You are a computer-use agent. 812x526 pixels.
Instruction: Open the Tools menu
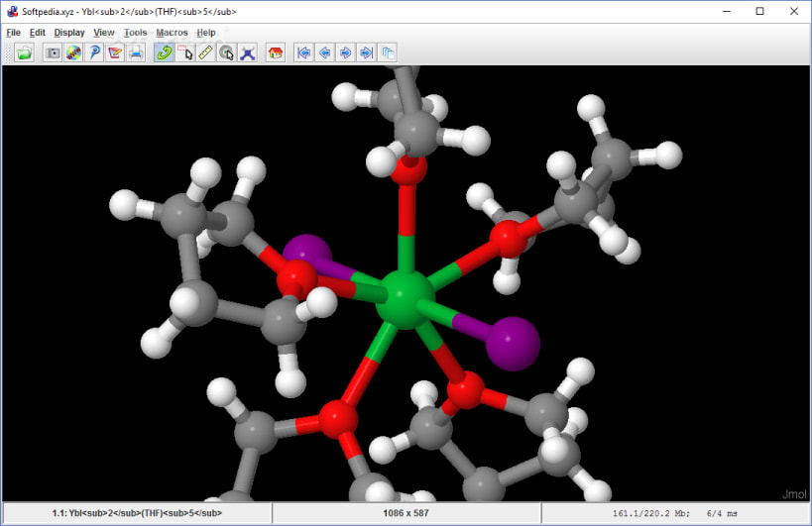pos(135,33)
